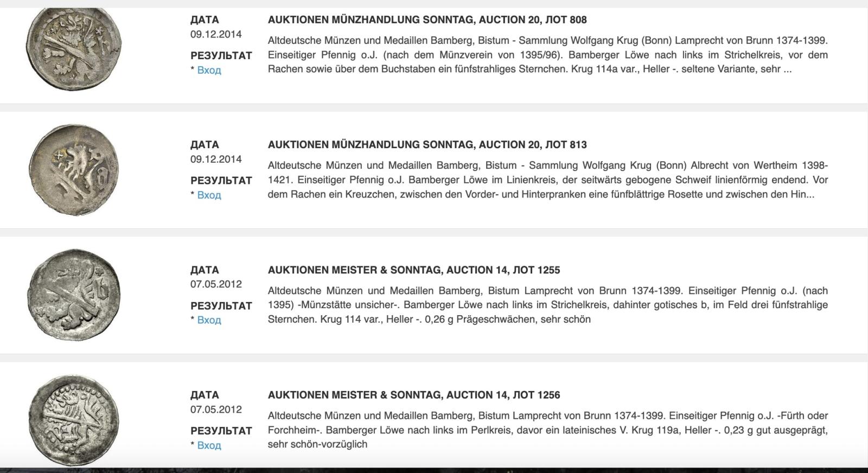Click the date 09.12.2014 of lot 813
The image size is (868, 473).
click(x=216, y=159)
